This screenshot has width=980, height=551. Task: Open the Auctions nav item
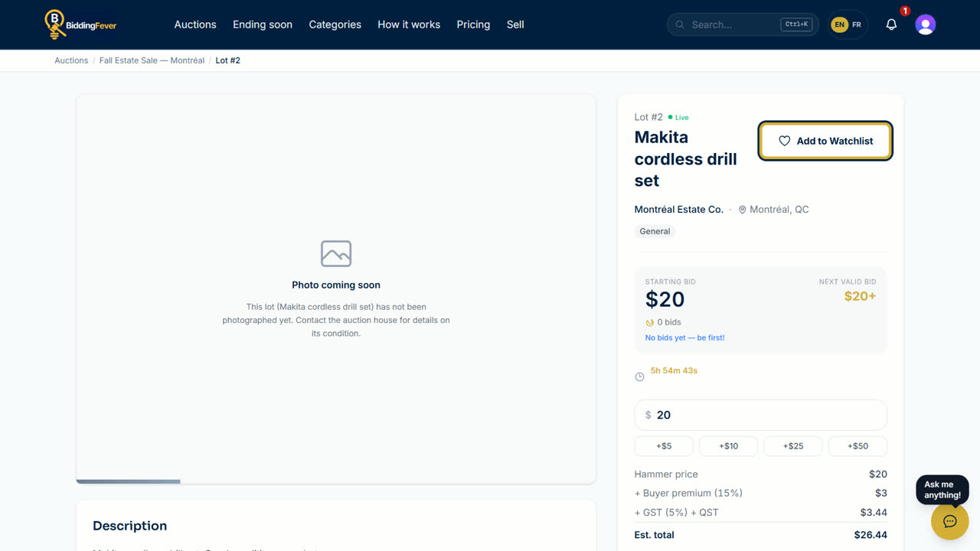point(195,24)
